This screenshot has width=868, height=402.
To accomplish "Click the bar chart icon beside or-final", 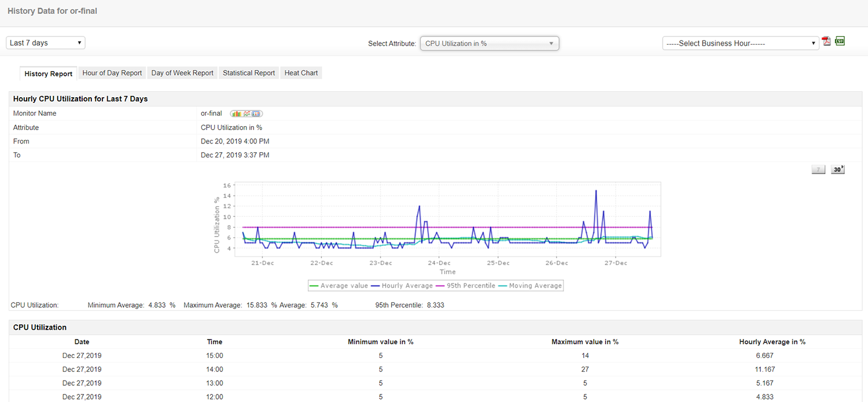I will [x=237, y=114].
